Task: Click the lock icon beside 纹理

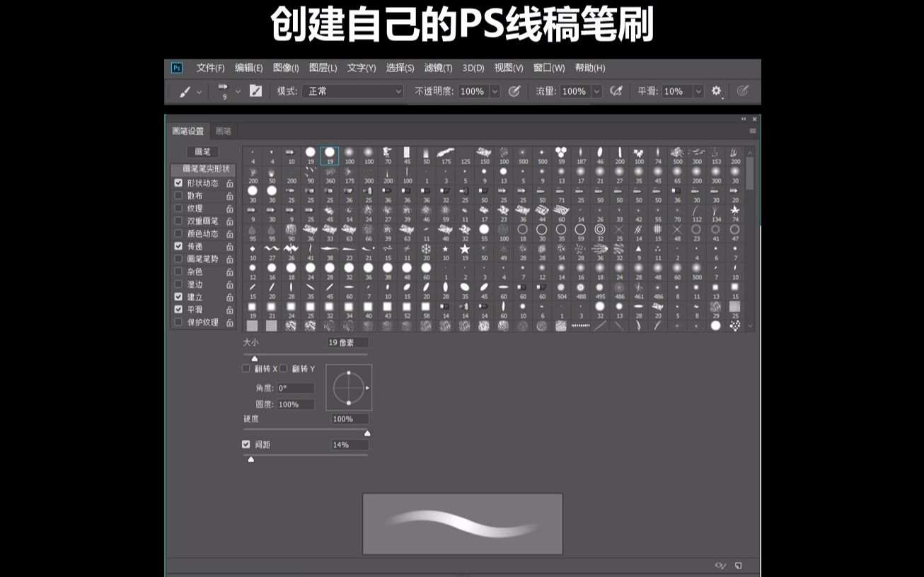Action: pos(230,209)
